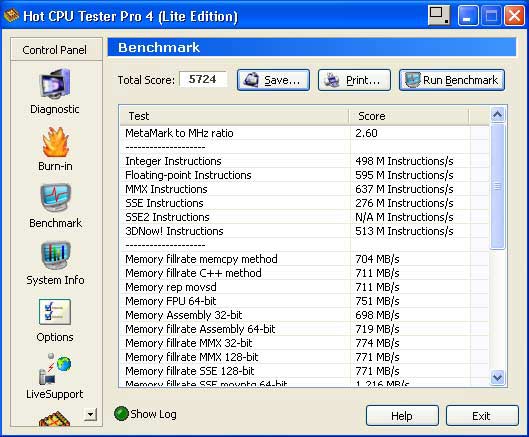Select Memory fillrate MMX 128-bit row
This screenshot has width=529, height=437.
tap(304, 357)
